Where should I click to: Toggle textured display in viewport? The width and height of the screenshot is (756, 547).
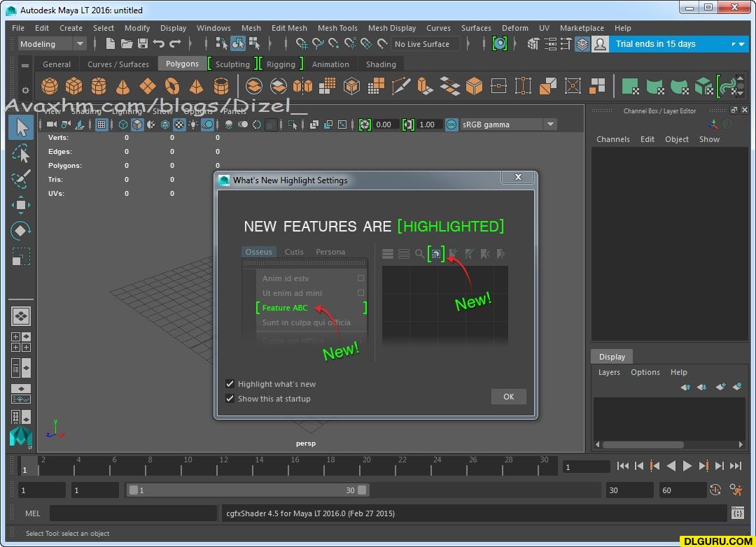[179, 125]
